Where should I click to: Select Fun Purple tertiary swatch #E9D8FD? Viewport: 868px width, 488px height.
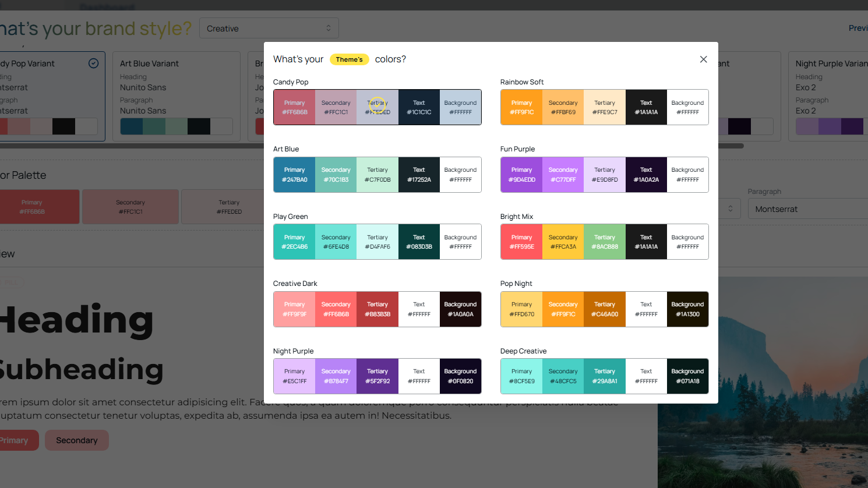[x=605, y=175]
